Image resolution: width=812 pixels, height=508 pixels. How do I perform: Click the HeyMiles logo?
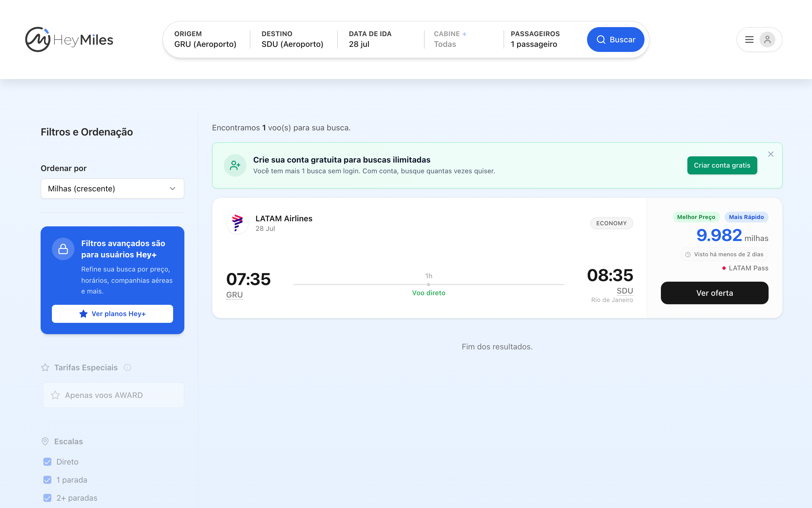69,40
